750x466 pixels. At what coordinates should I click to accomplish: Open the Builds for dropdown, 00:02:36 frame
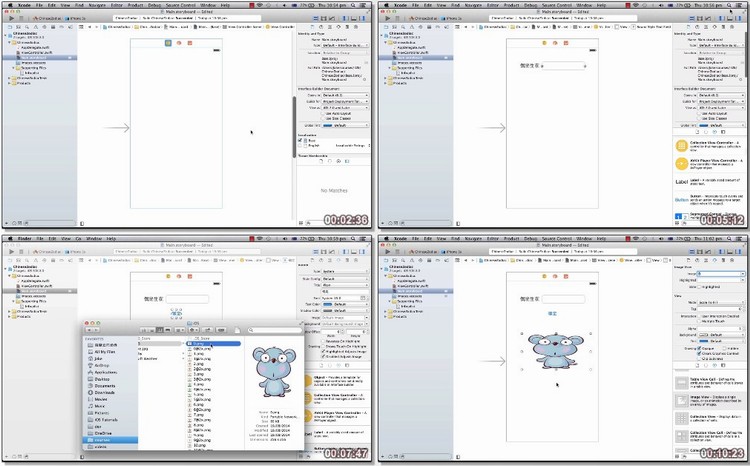pyautogui.click(x=345, y=102)
